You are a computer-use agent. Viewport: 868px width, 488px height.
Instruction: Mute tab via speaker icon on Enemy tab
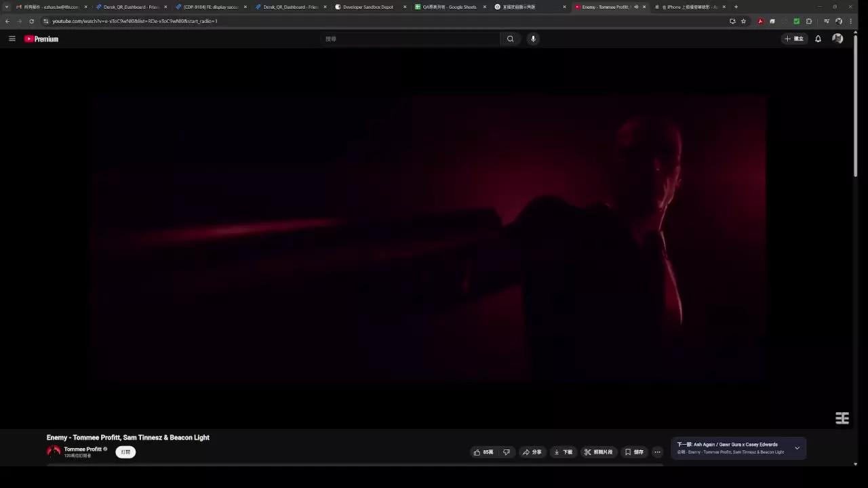[x=636, y=7]
